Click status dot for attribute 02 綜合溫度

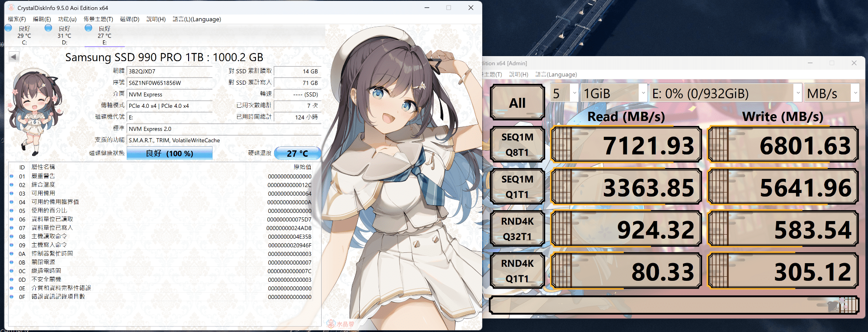(12, 185)
